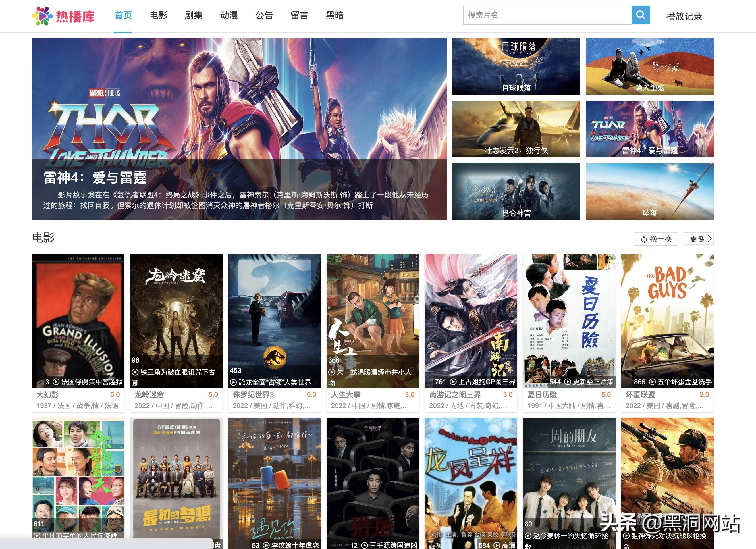The width and height of the screenshot is (756, 549).
Task: Open the 首页 navigation tab
Action: click(123, 15)
